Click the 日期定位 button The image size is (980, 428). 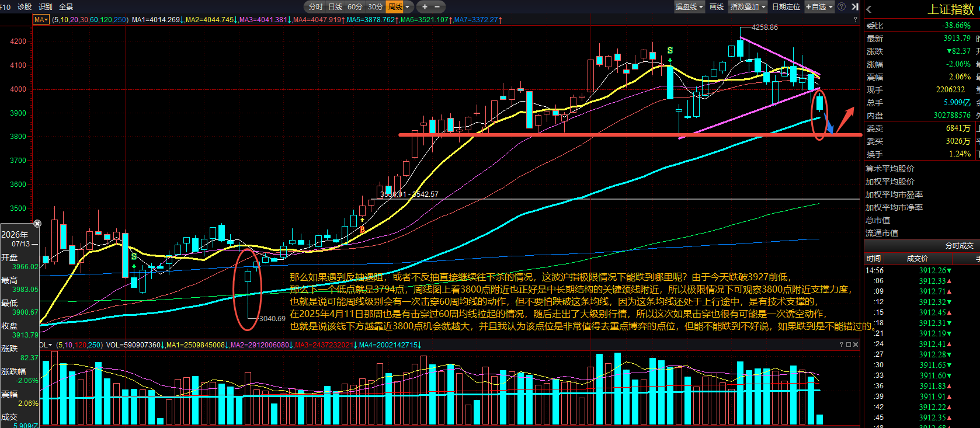tap(786, 7)
